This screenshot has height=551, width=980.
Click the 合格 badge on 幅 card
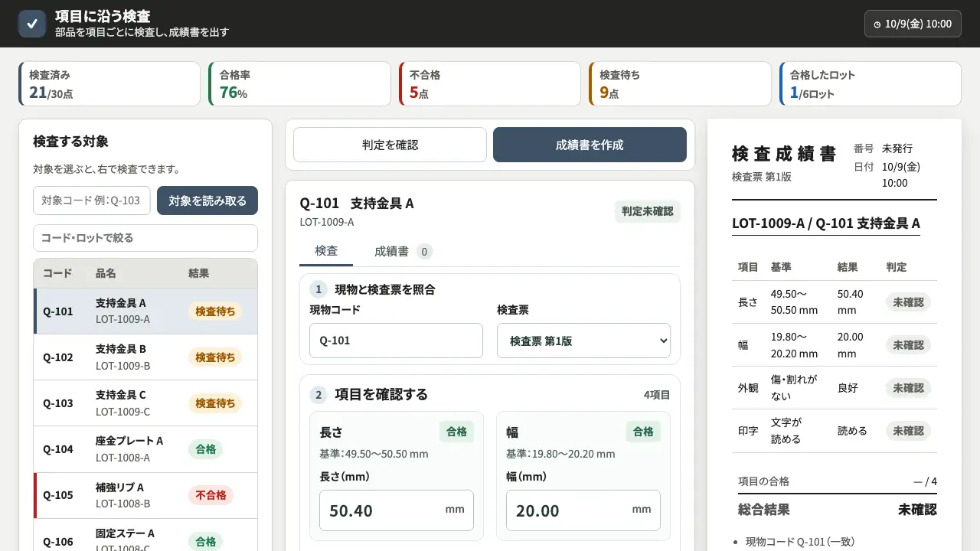point(643,432)
